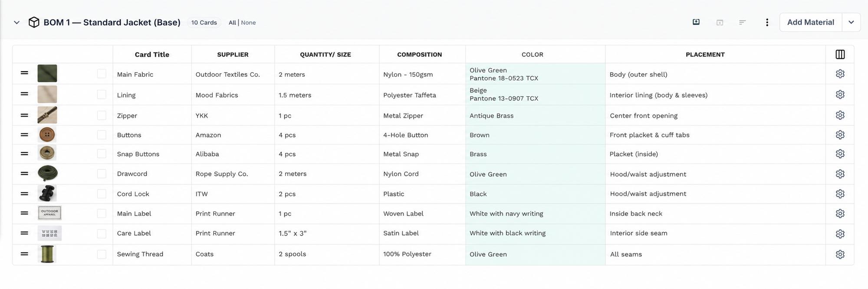Open settings gear for Care Label row
The width and height of the screenshot is (868, 289).
(840, 234)
